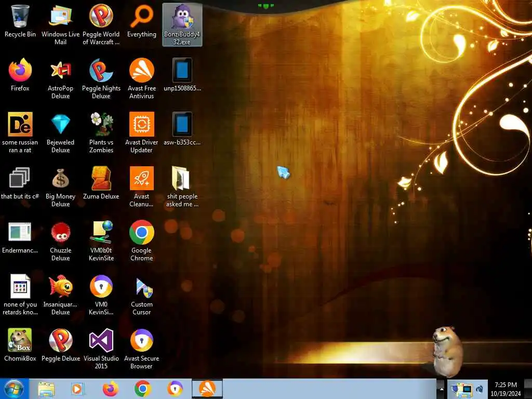Image resolution: width=532 pixels, height=399 pixels.
Task: Click the Zuma Deluxe shortcut
Action: 101,183
